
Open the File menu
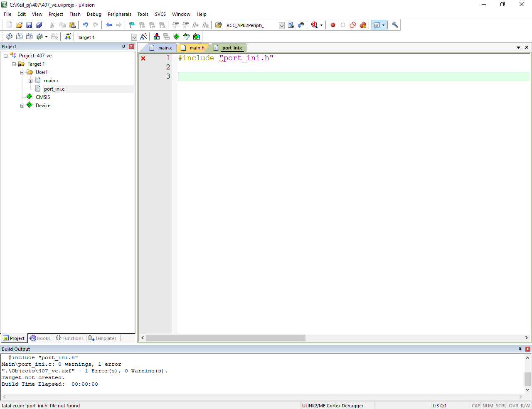click(7, 14)
